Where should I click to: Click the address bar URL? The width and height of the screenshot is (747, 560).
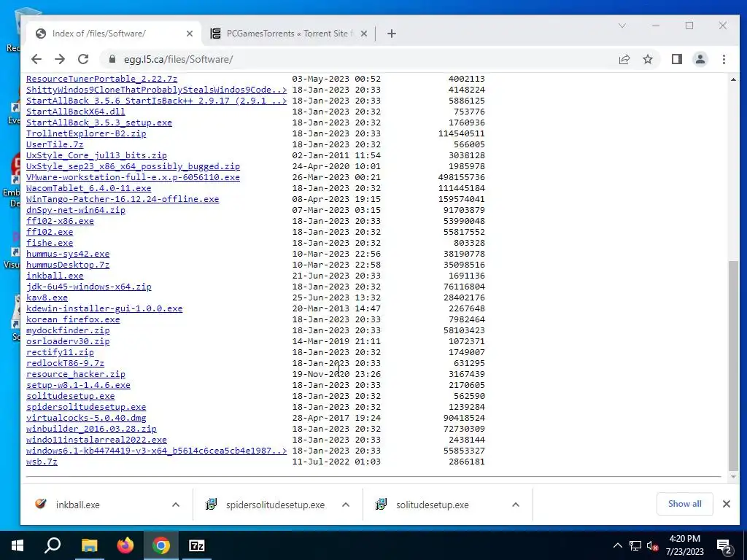pos(178,59)
